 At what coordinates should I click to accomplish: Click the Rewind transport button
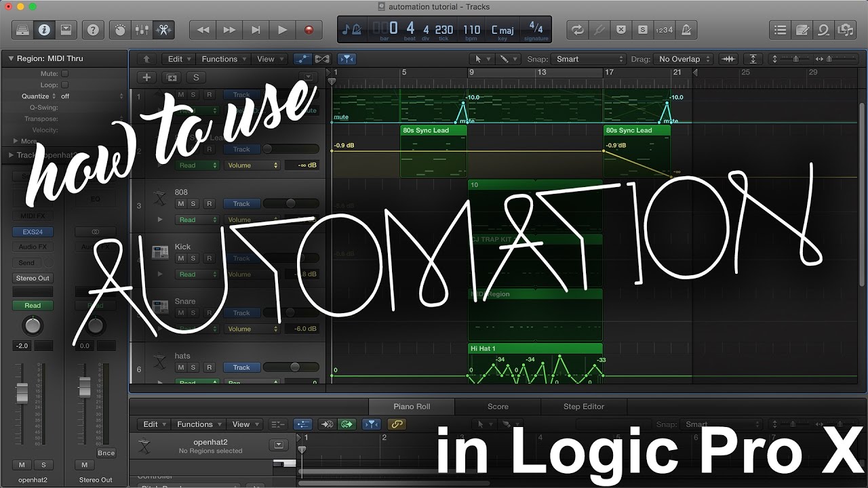click(x=203, y=30)
